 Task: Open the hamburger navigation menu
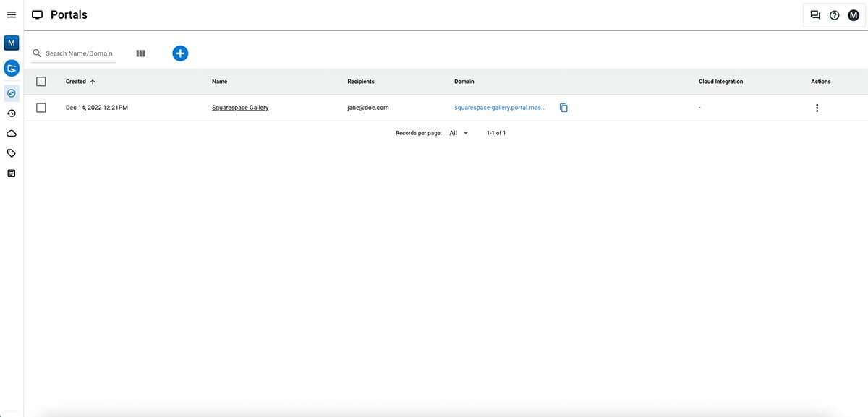point(11,14)
